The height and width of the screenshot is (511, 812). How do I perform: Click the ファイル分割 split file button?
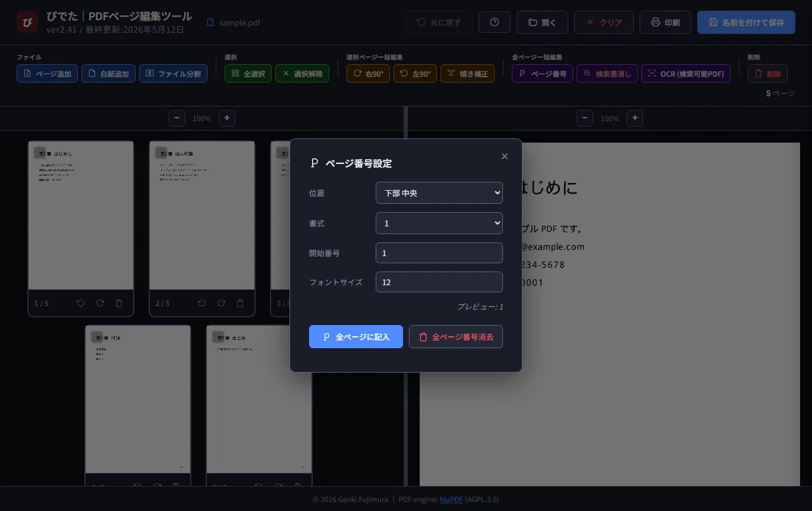point(173,74)
